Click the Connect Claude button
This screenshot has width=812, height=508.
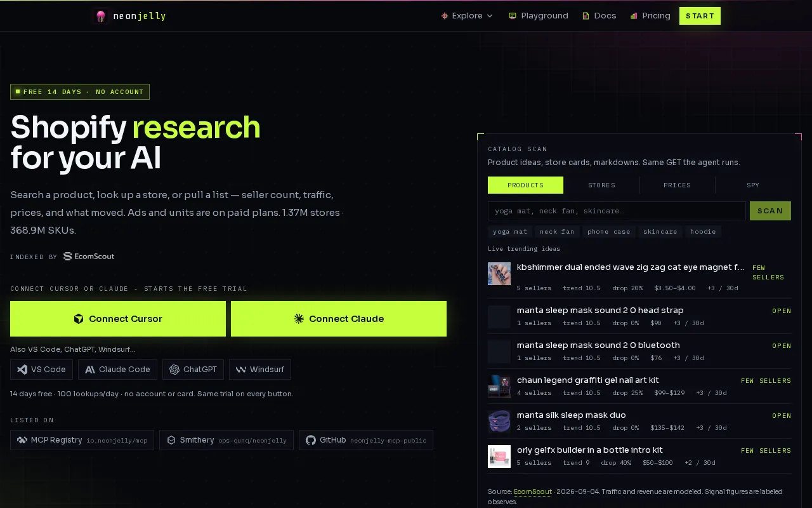click(x=339, y=319)
